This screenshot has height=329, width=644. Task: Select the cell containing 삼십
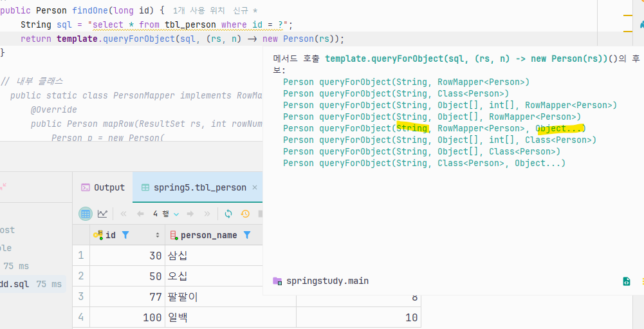pos(214,256)
